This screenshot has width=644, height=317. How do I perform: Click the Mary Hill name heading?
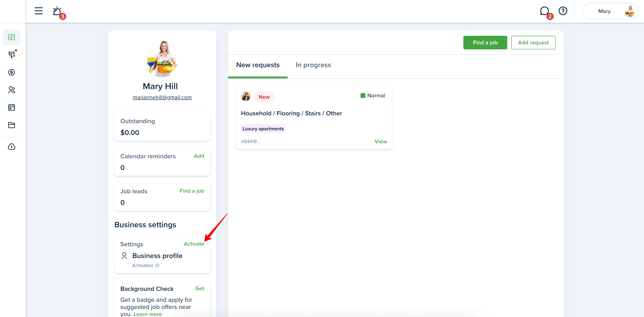point(160,86)
